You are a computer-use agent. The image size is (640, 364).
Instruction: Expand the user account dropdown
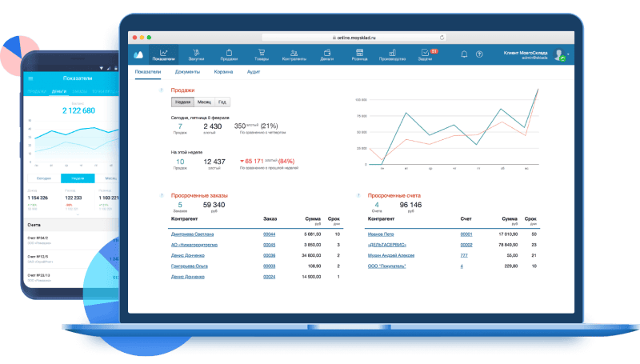click(x=569, y=54)
